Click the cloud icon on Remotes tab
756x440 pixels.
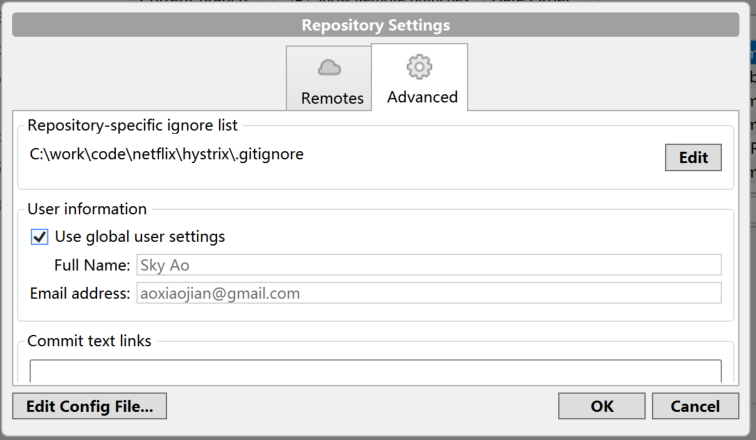point(329,68)
